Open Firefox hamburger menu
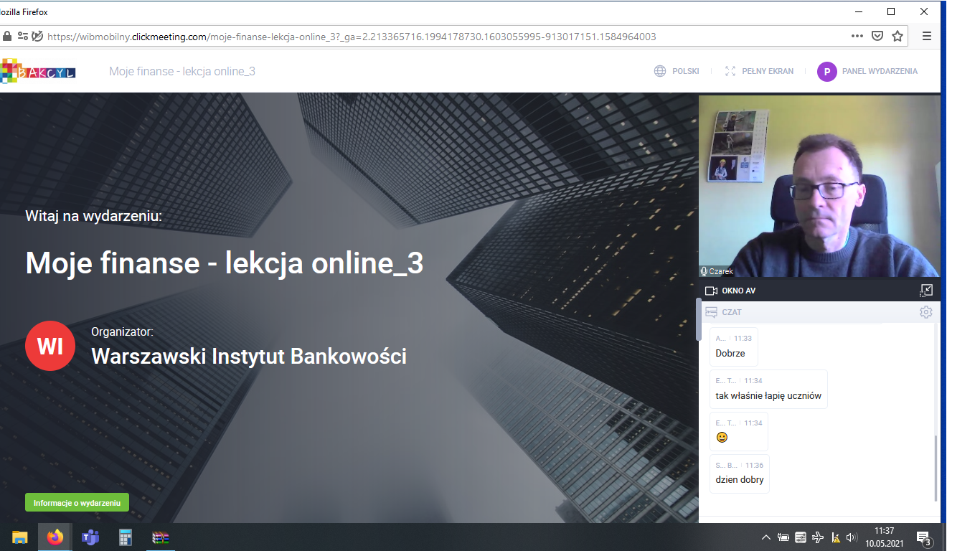The image size is (980, 551). (927, 36)
